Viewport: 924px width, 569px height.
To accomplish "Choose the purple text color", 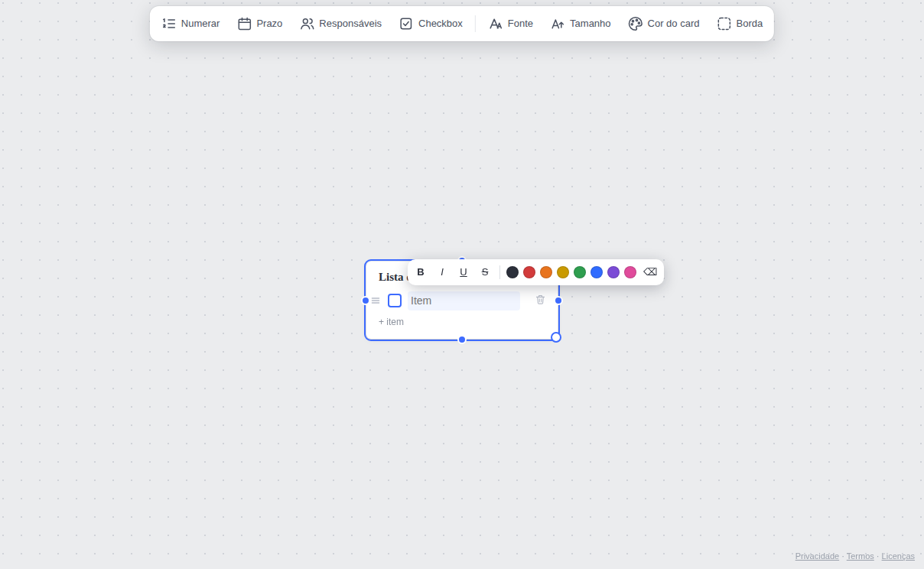I will point(613,272).
